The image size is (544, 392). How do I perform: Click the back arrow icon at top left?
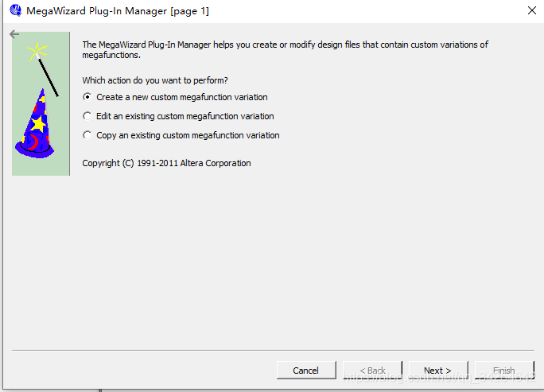point(14,34)
